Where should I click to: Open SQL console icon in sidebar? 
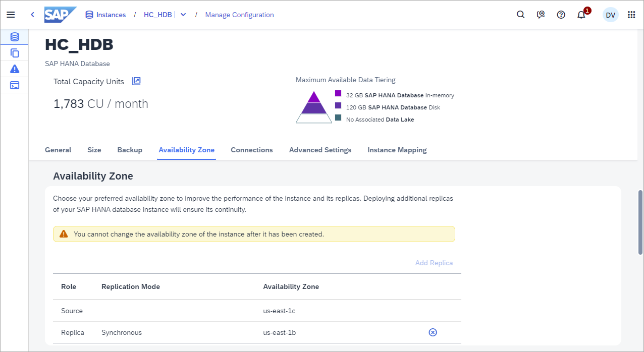tap(15, 85)
